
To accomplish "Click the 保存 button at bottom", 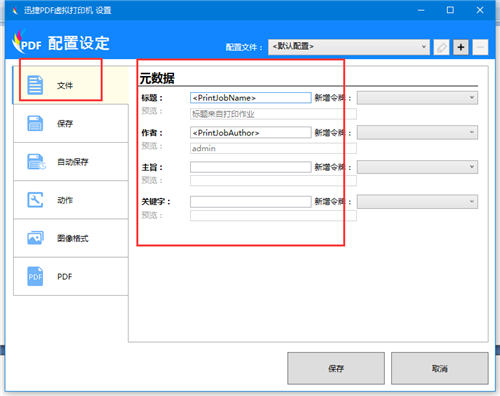I will (336, 368).
